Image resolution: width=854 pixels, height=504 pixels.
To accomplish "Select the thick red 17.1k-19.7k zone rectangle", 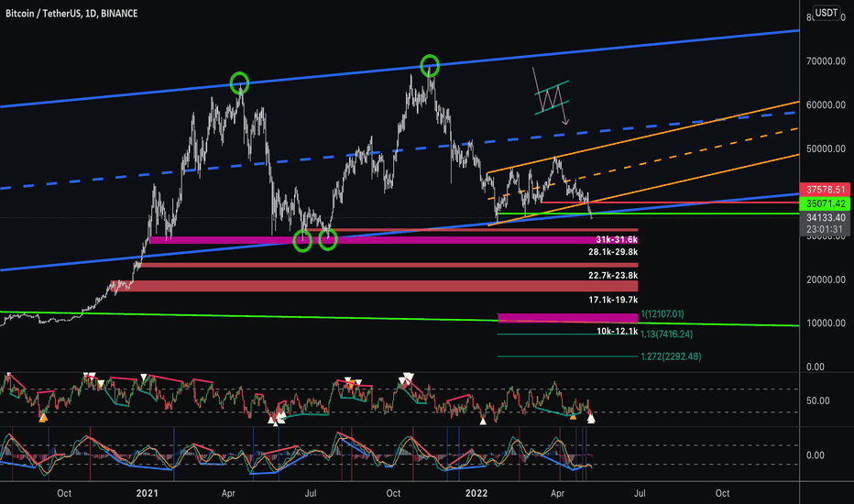I will (374, 286).
